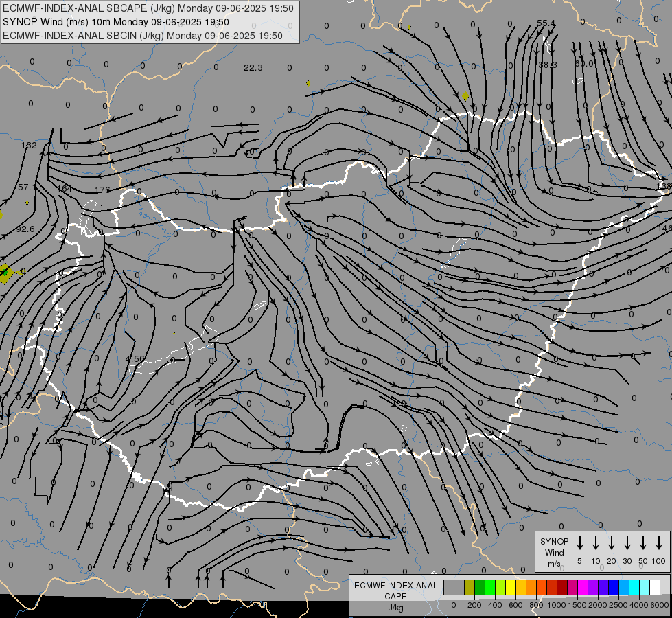Click the 60.0 value on the map
Viewport: 672px width, 618px height.
pos(584,63)
